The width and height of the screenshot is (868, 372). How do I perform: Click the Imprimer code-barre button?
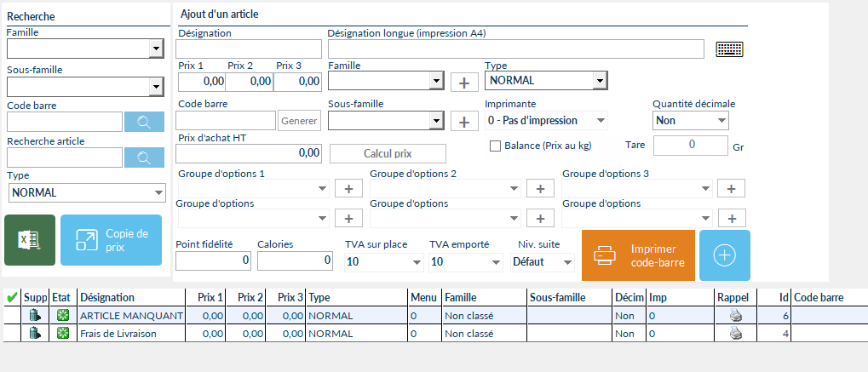(638, 255)
